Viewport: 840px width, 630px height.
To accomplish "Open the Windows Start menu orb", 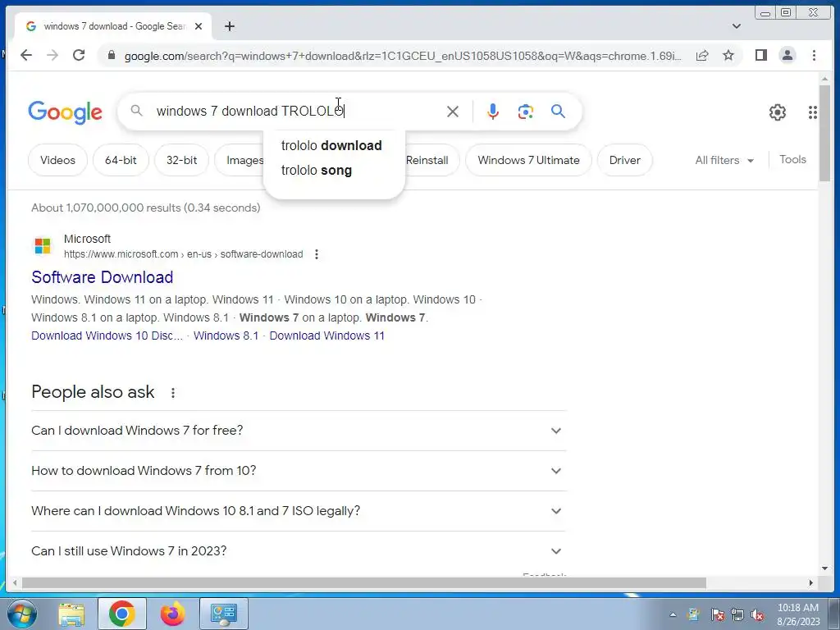I will pos(22,614).
